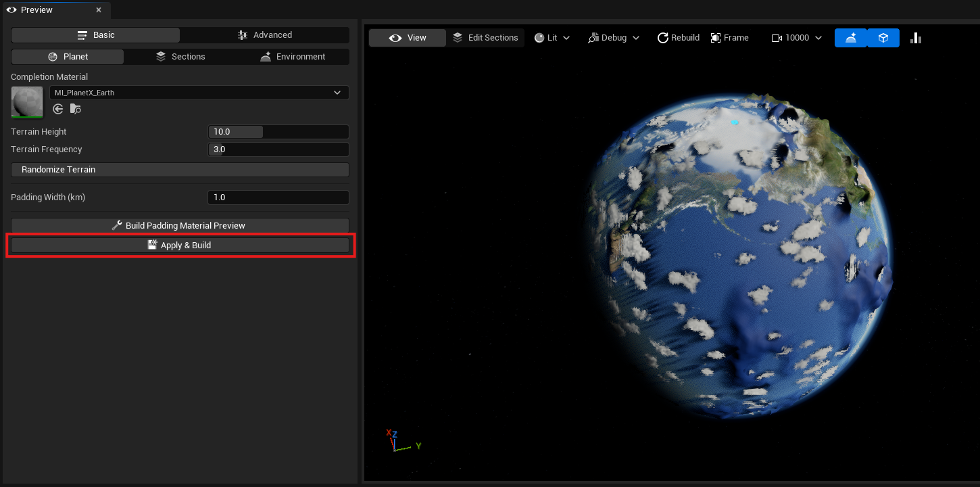Click the Terrain Height value slider

tap(278, 132)
